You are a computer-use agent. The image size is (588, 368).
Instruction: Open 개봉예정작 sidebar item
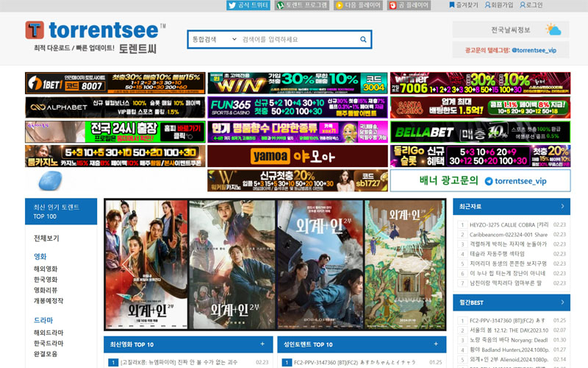click(x=49, y=301)
